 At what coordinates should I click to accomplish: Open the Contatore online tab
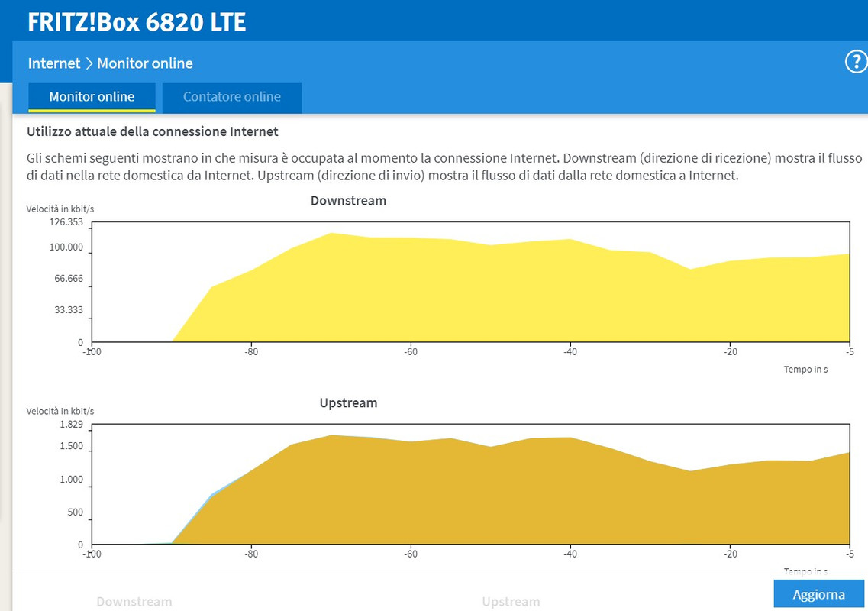(x=232, y=98)
